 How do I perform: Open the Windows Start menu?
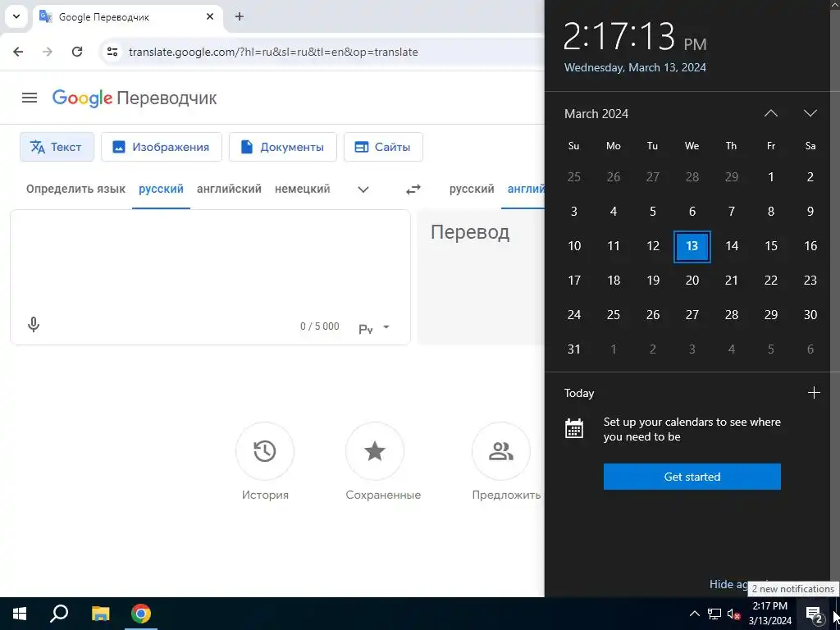tap(20, 614)
